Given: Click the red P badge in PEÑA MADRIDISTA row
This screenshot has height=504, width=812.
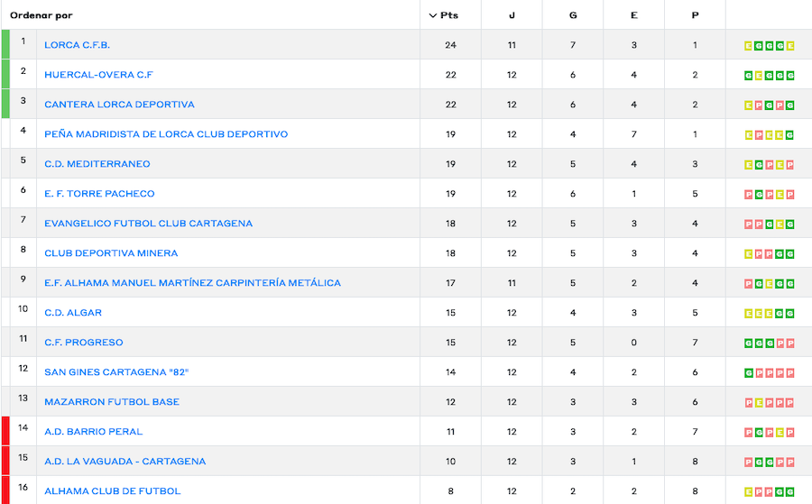Looking at the screenshot, I should (x=759, y=135).
